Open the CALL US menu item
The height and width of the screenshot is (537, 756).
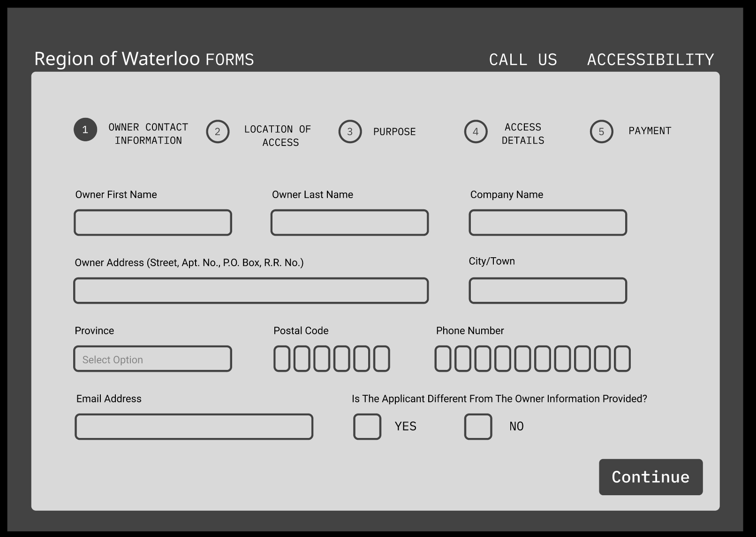pos(523,60)
